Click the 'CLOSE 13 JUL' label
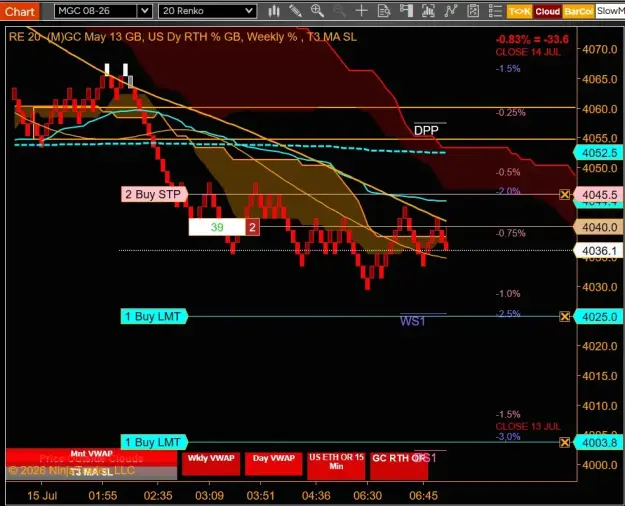Image resolution: width=625 pixels, height=506 pixels. point(528,426)
